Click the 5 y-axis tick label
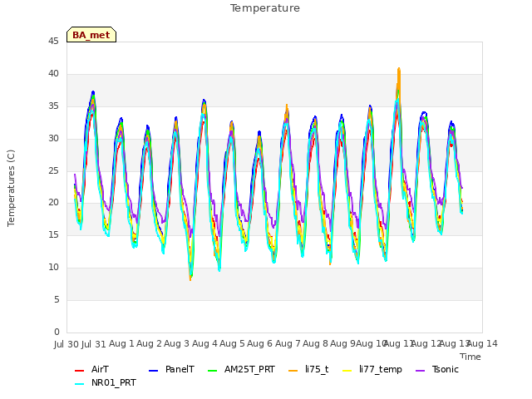 point(57,299)
